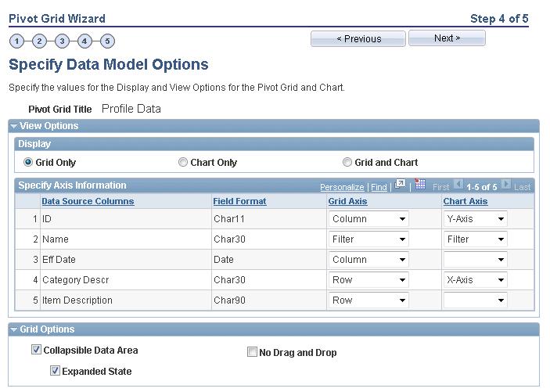This screenshot has height=392, width=550.
Task: Sort by Grid Axis column header
Action: tap(347, 201)
